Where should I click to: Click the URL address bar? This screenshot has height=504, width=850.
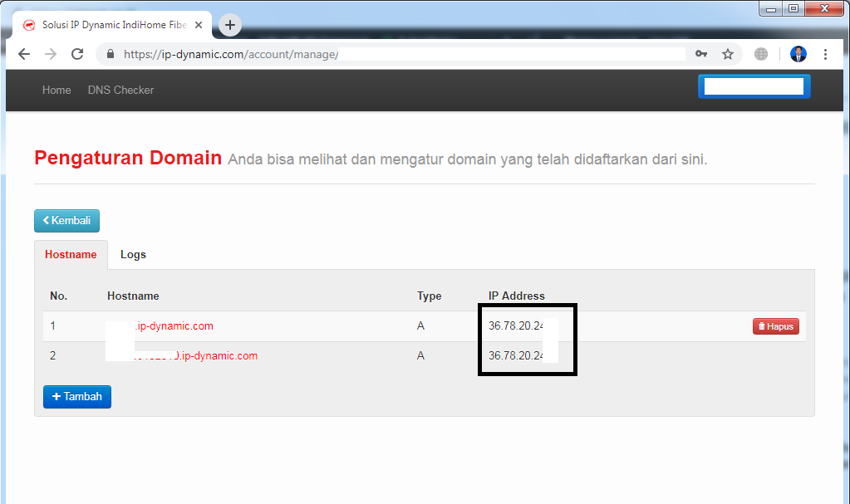pyautogui.click(x=399, y=54)
